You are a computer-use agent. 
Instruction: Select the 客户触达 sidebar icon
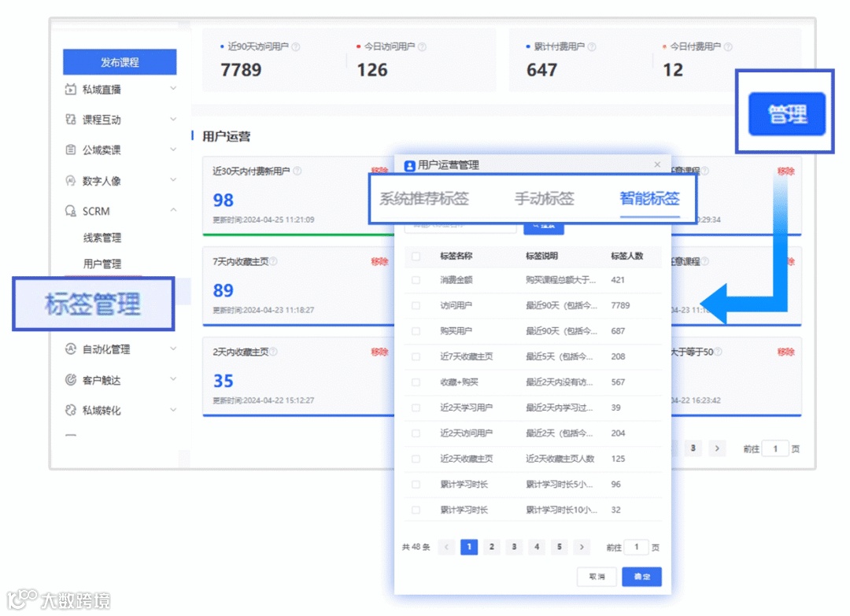click(x=72, y=380)
